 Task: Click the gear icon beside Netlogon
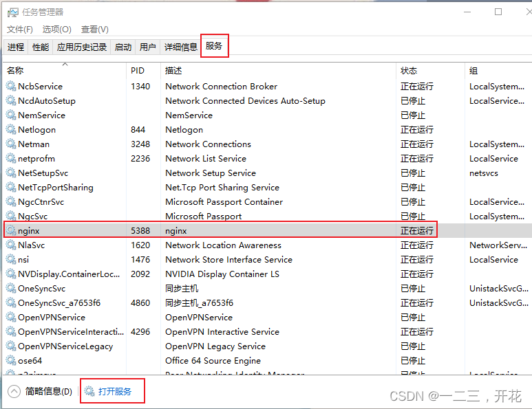pos(11,129)
